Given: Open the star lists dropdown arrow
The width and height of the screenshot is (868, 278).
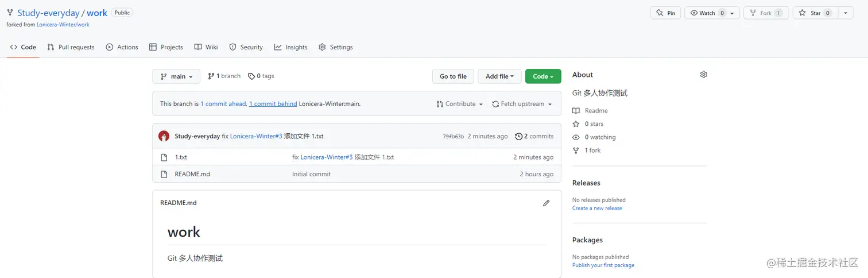Looking at the screenshot, I should (x=846, y=13).
